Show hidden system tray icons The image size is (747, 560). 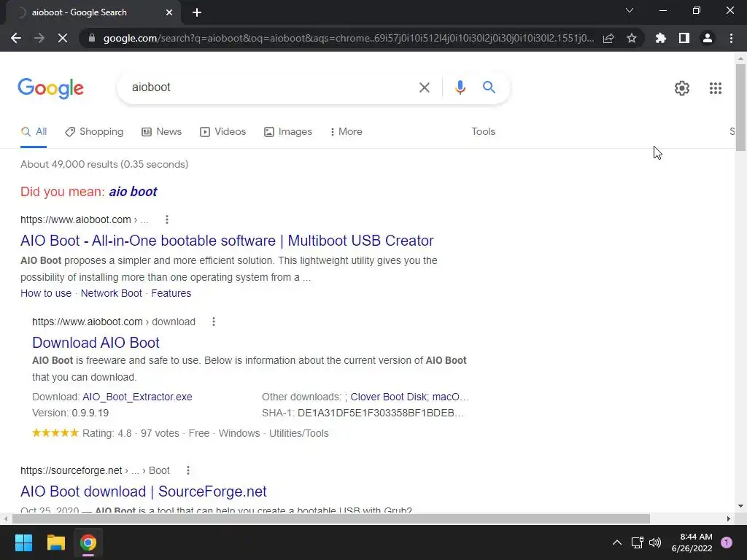click(617, 542)
